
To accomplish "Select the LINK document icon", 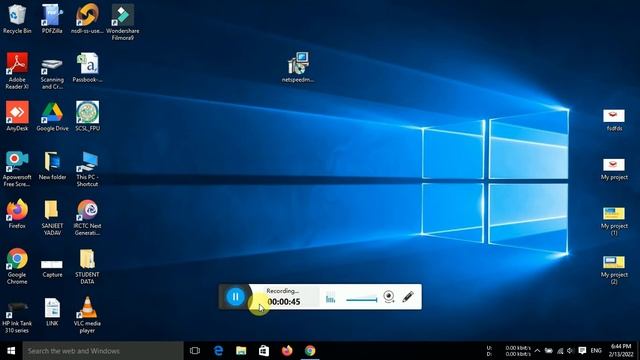I will 52,312.
